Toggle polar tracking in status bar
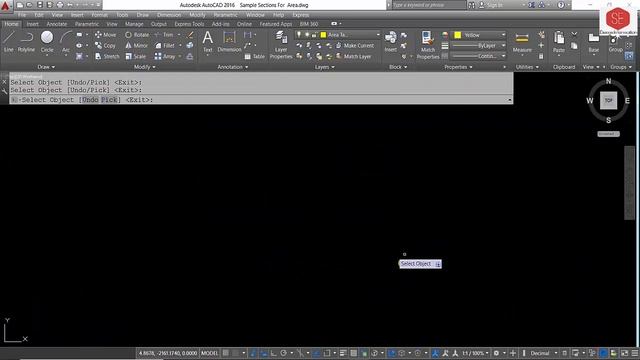Image resolution: width=640 pixels, height=360 pixels. (x=283, y=353)
